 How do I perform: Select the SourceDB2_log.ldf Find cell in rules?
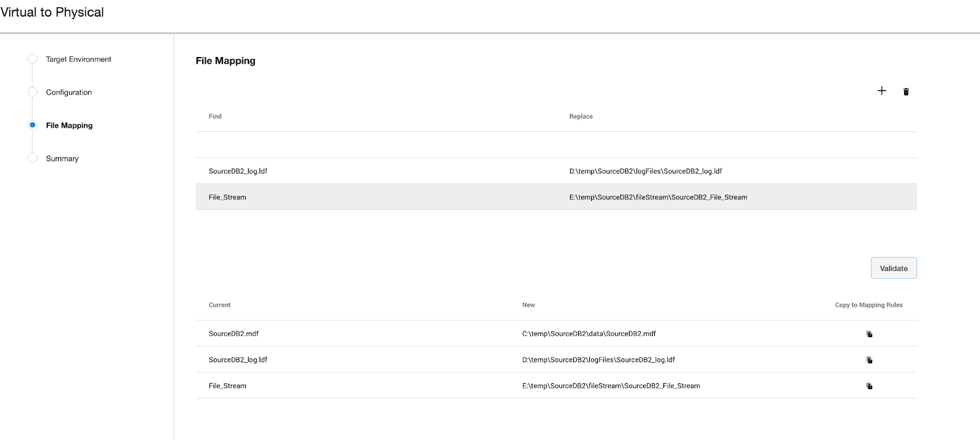(238, 171)
